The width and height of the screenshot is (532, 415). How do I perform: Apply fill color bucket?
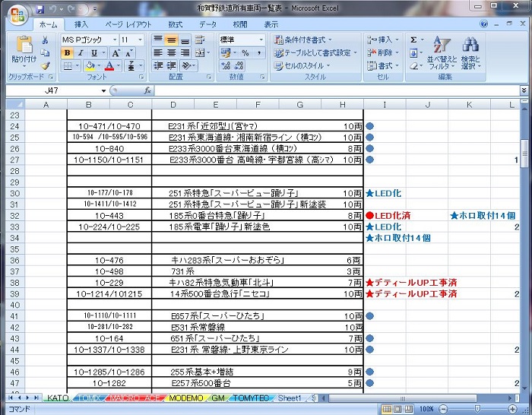pyautogui.click(x=90, y=65)
